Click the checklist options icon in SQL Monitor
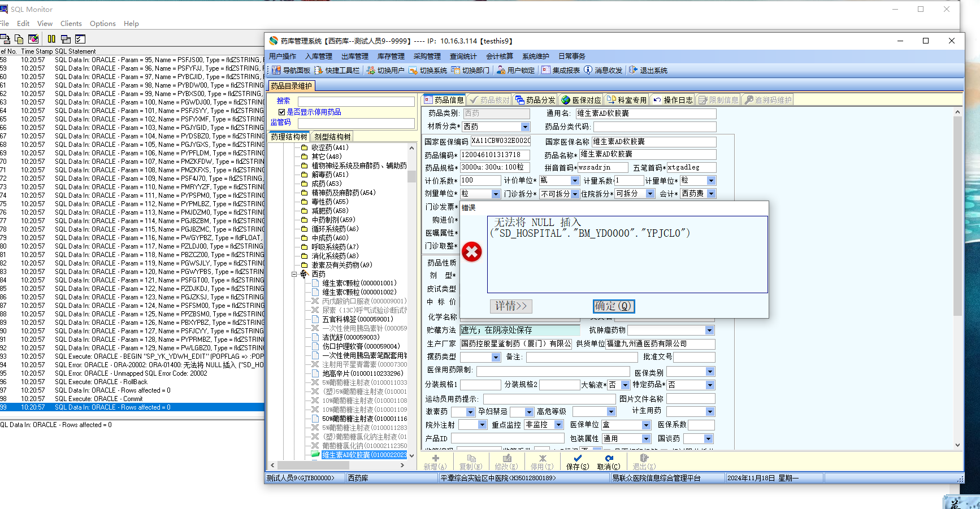The width and height of the screenshot is (980, 509). (x=80, y=39)
